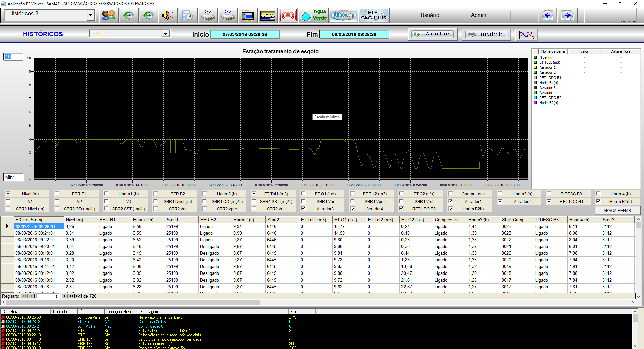
Task: Open the Agua Verde station button
Action: (314, 15)
